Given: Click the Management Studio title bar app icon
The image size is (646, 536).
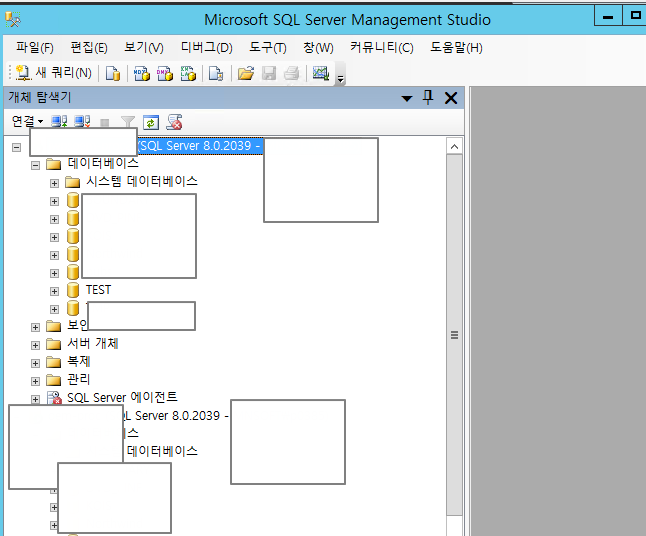Looking at the screenshot, I should (x=13, y=19).
